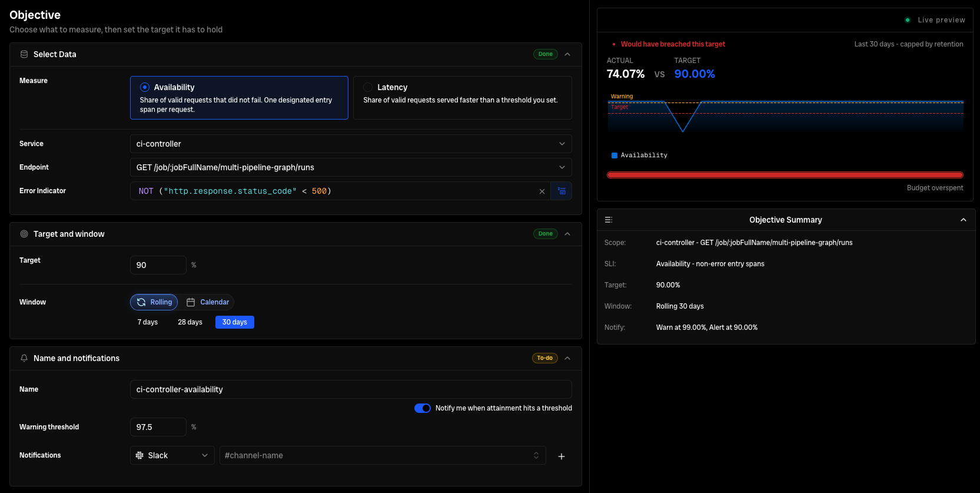Click the Objective Summary list icon

(x=609, y=220)
